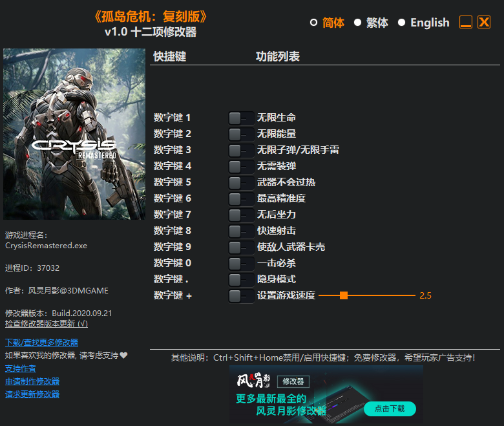Click hotkey label 数字键 +
This screenshot has width=504, height=426.
click(x=173, y=295)
